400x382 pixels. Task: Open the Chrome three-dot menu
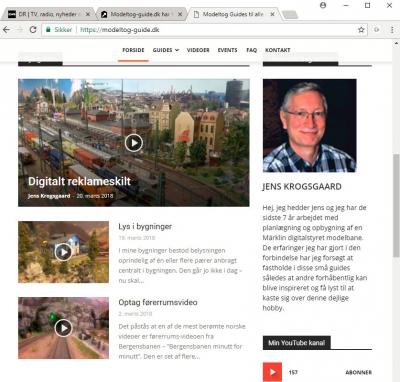(392, 30)
